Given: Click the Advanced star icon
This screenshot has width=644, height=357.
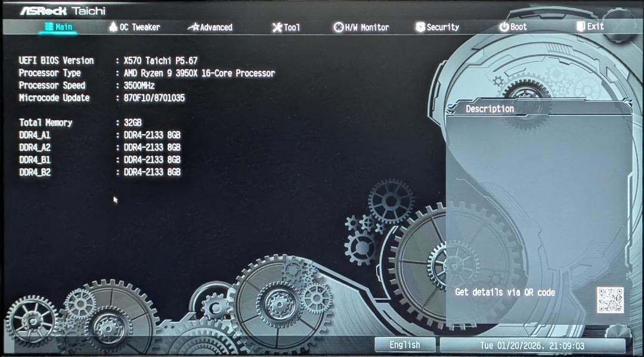Looking at the screenshot, I should tap(193, 27).
